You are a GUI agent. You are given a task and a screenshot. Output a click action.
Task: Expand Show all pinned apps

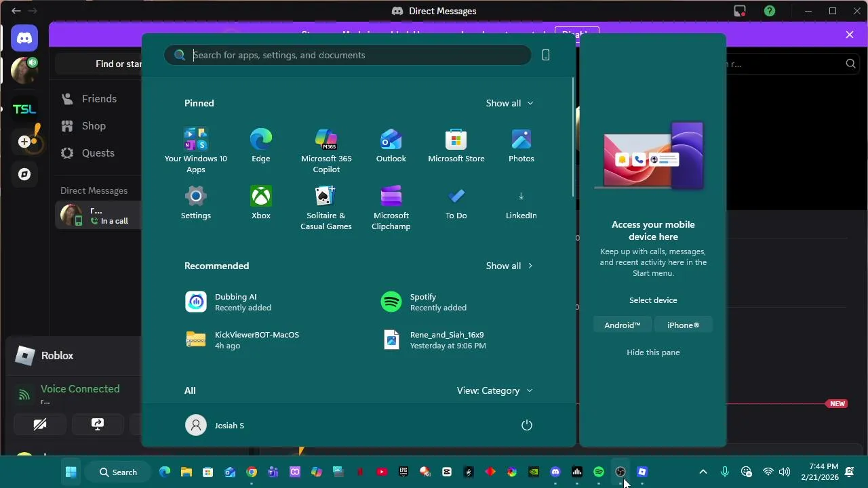(x=509, y=103)
